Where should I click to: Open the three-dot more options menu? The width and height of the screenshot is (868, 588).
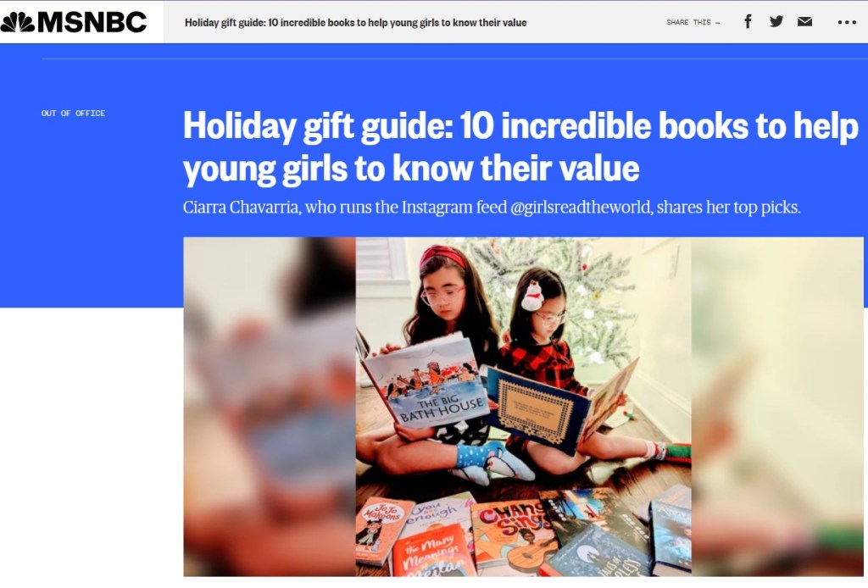(847, 22)
